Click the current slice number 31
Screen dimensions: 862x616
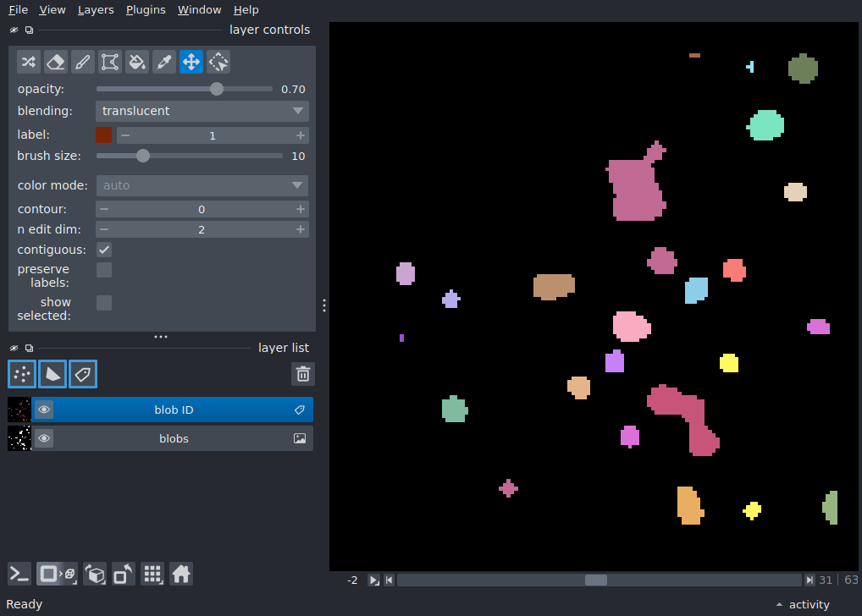826,580
